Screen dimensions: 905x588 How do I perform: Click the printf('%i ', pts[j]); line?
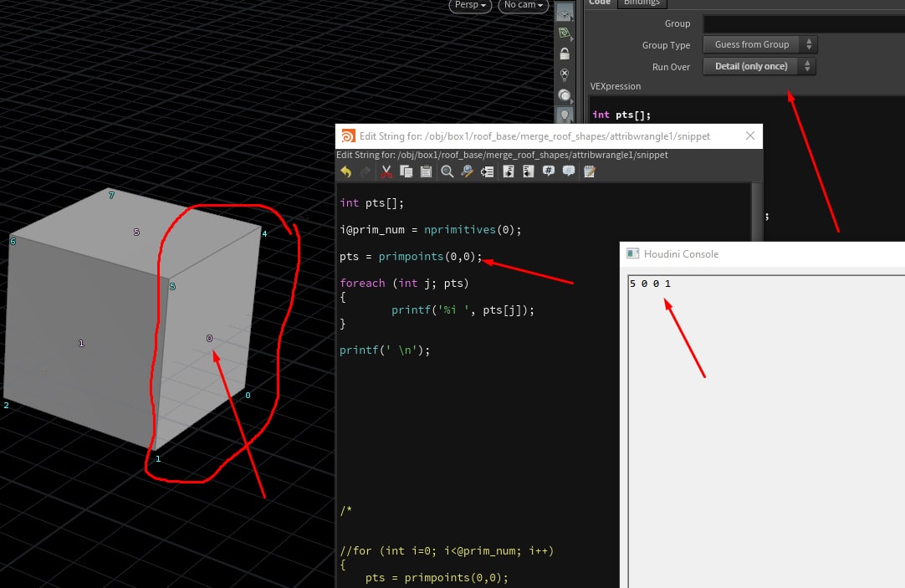pos(463,310)
